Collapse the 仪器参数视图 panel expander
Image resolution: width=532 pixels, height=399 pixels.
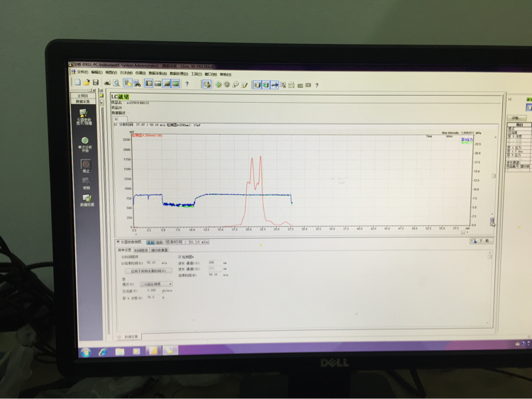(118, 242)
